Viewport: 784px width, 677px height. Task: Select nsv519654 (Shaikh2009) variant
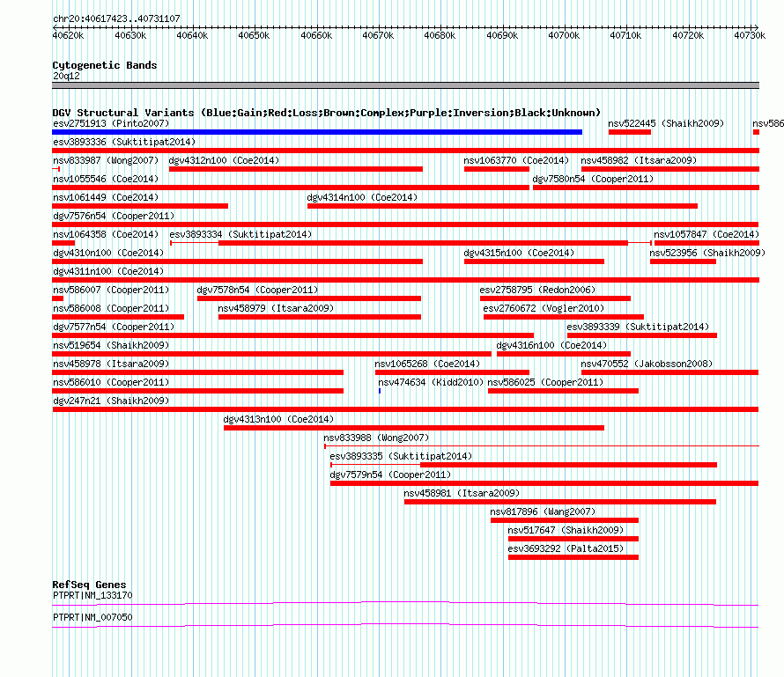point(111,345)
